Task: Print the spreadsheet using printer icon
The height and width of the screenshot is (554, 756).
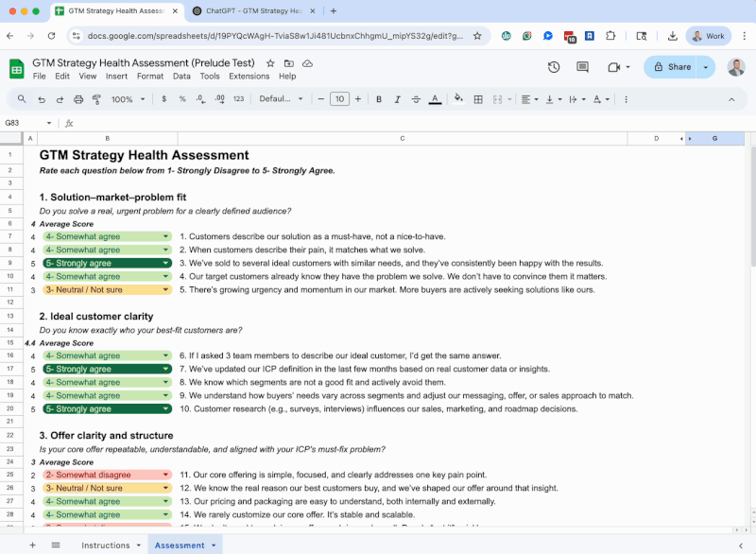Action: tap(78, 99)
